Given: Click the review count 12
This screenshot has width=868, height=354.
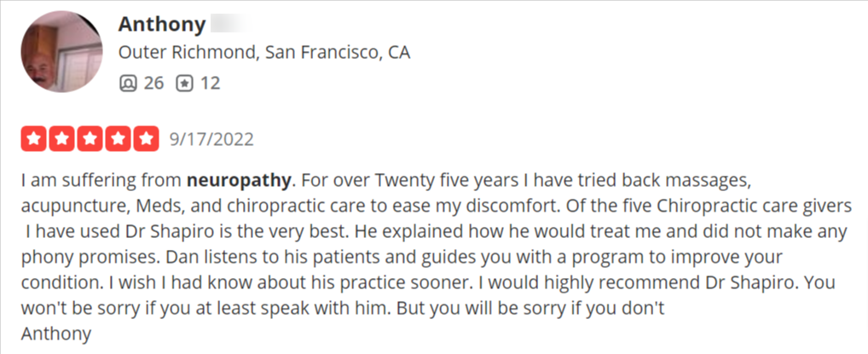Looking at the screenshot, I should click(x=210, y=84).
